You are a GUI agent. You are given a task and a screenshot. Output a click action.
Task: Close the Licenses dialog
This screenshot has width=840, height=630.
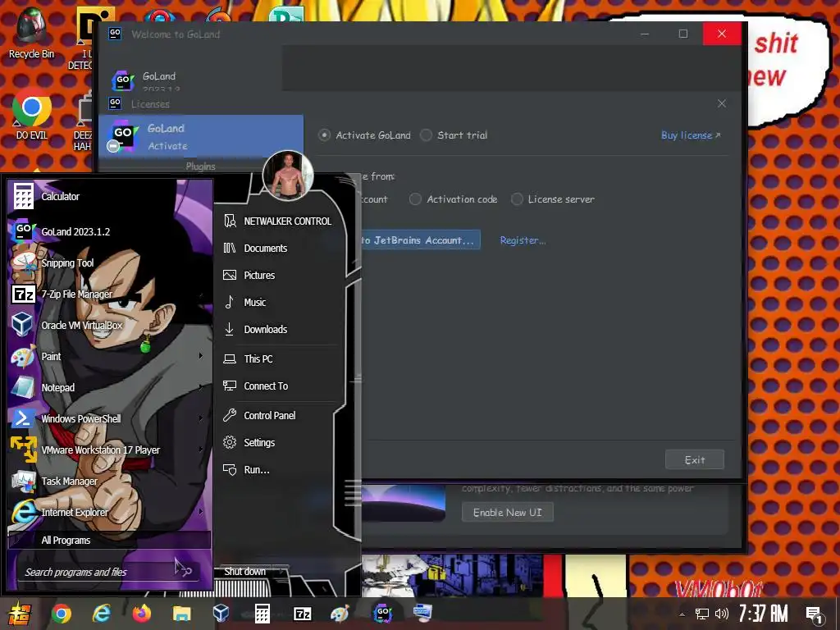722,103
